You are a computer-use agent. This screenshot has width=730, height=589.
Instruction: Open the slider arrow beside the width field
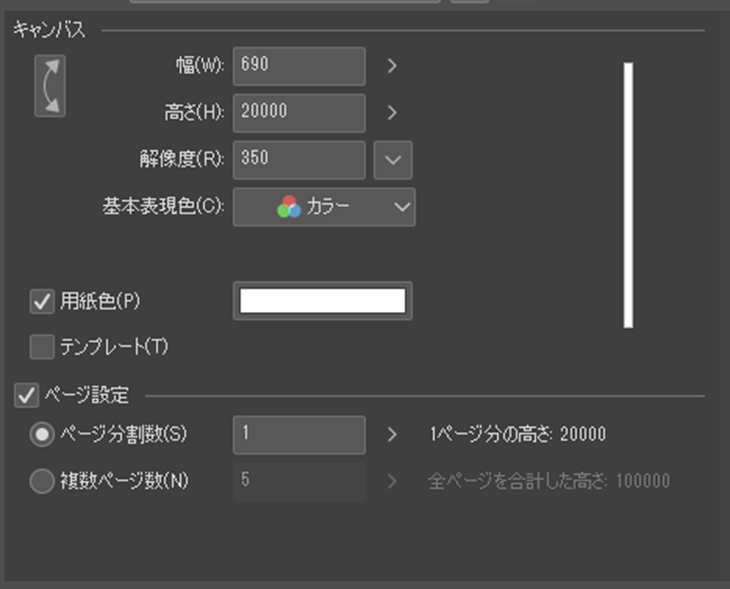pyautogui.click(x=392, y=66)
